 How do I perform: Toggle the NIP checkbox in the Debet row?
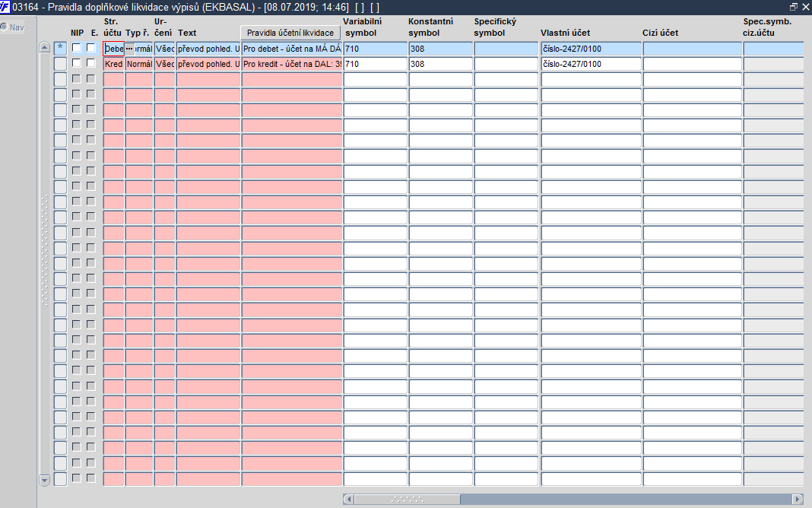point(77,48)
